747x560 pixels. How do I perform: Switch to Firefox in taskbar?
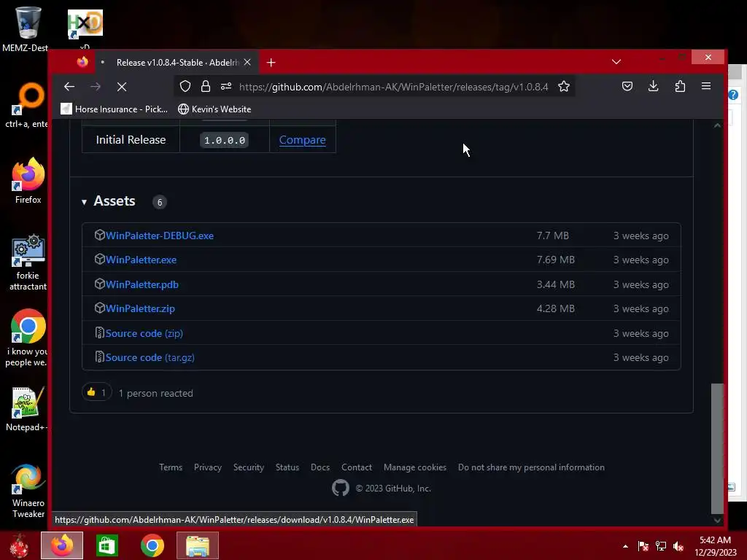[62, 545]
